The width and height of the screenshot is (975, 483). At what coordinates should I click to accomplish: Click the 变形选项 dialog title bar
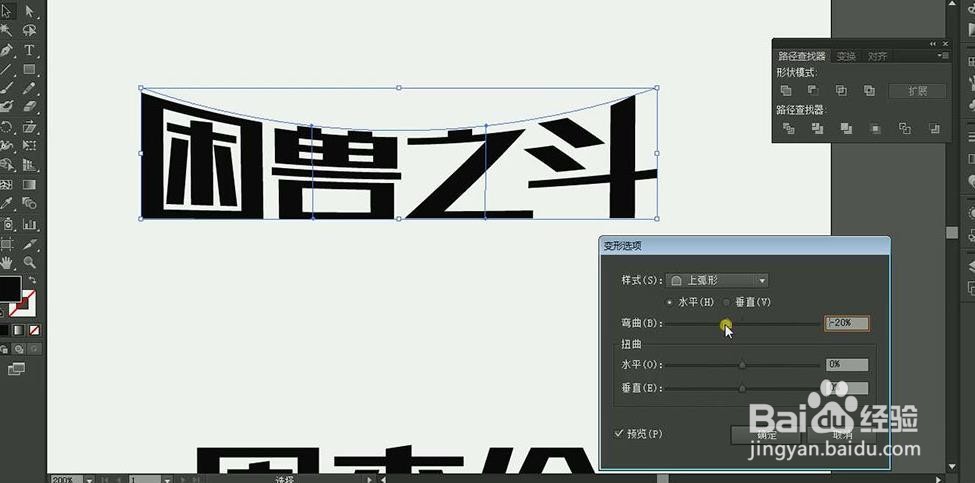coord(744,246)
